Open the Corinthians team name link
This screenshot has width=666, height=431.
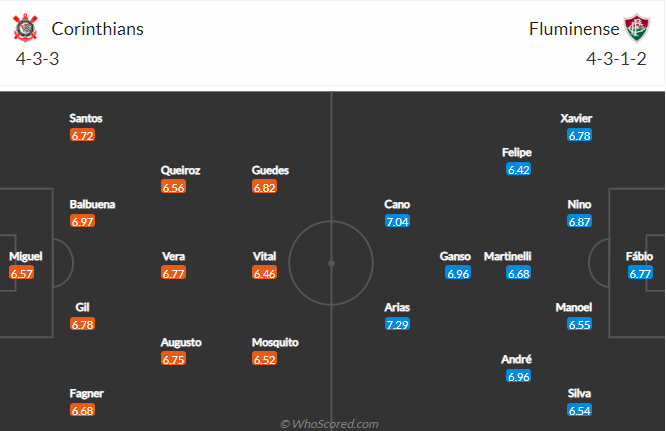click(x=98, y=29)
